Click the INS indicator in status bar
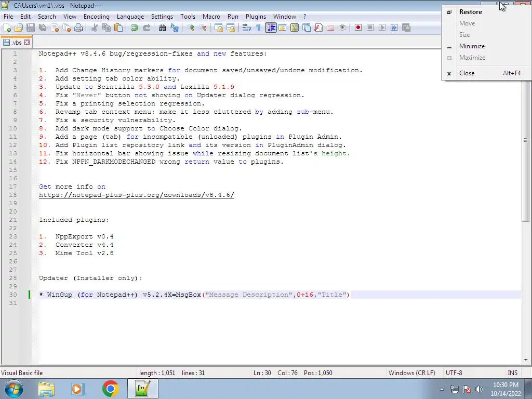This screenshot has height=399, width=532. [x=512, y=373]
